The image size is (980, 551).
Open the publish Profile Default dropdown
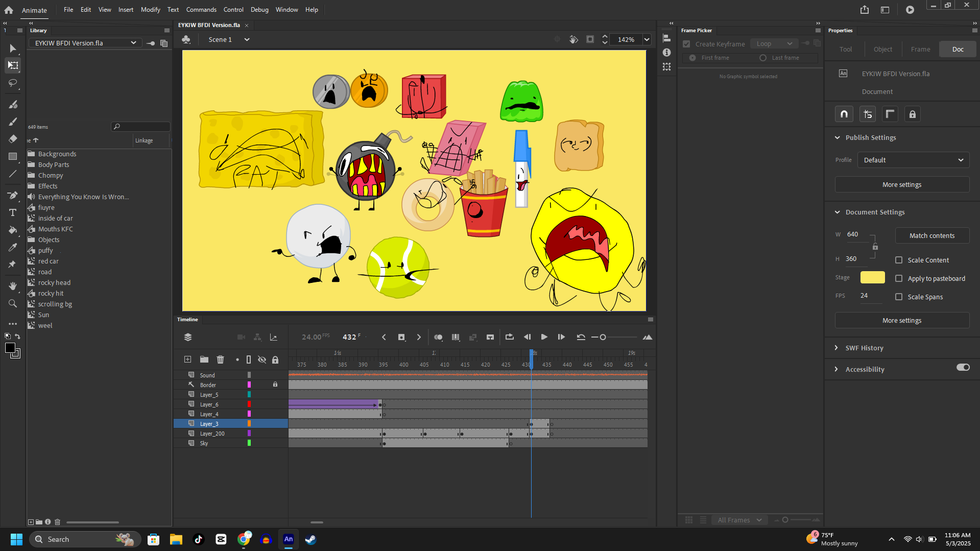(x=913, y=160)
